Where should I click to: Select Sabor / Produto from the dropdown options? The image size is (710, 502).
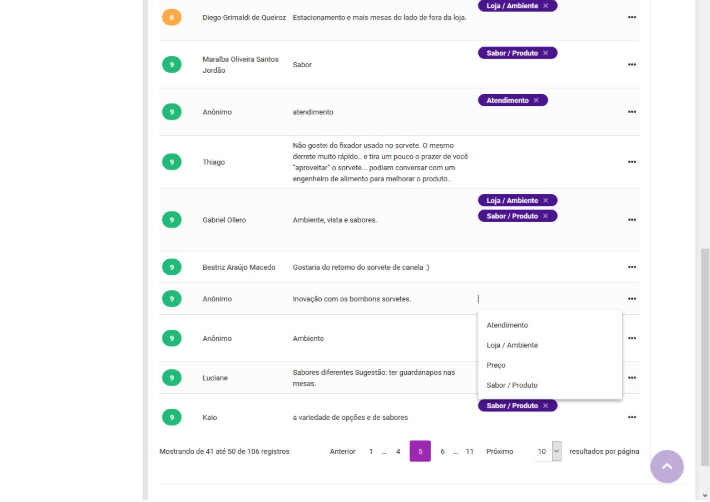(x=512, y=385)
